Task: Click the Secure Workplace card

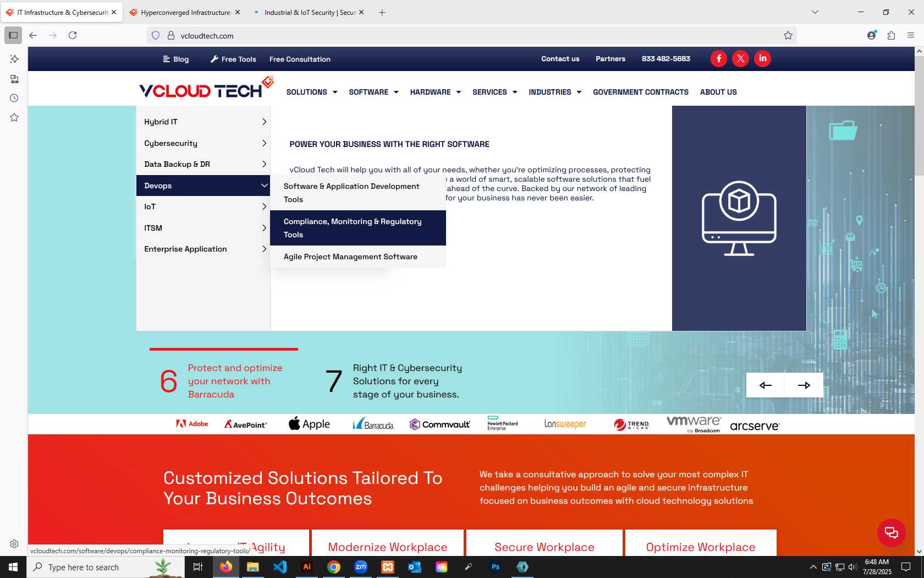Action: click(x=544, y=543)
